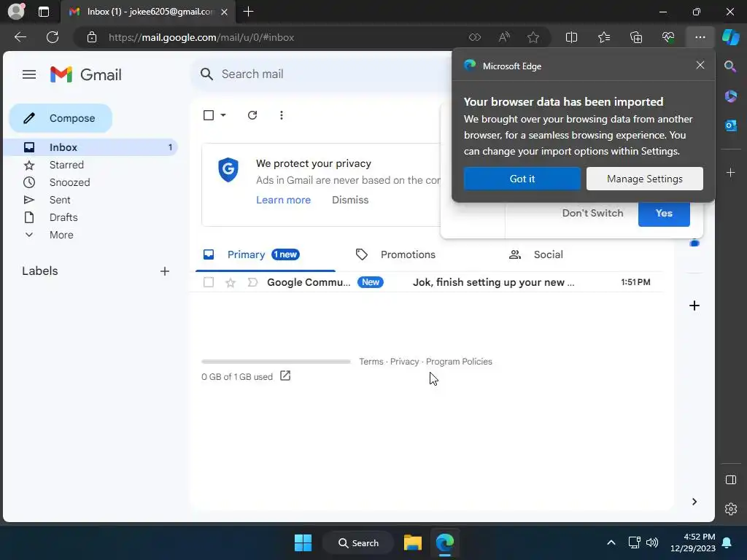Image resolution: width=747 pixels, height=560 pixels.
Task: Click the Read aloud icon in address bar
Action: pos(504,37)
